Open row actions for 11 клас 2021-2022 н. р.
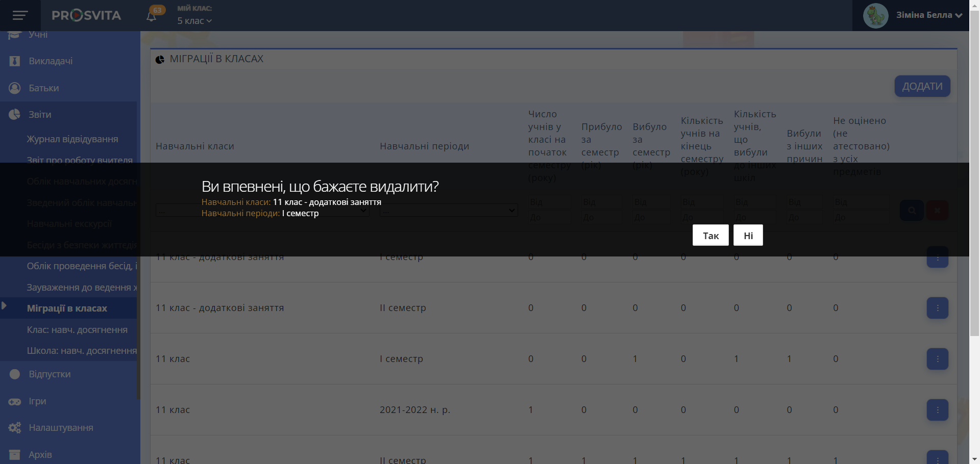 point(937,410)
